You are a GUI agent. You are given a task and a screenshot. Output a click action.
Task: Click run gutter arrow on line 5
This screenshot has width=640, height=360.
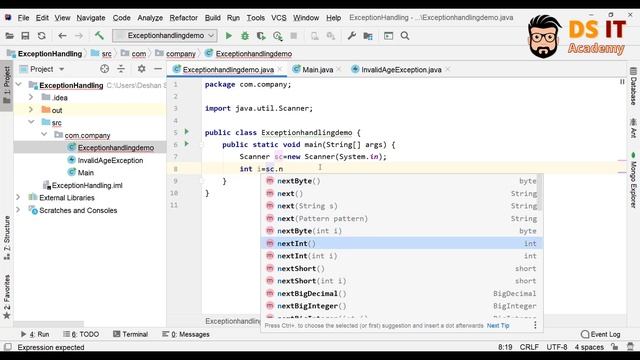point(187,131)
